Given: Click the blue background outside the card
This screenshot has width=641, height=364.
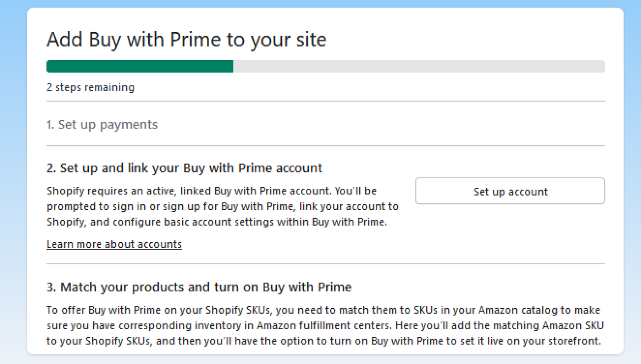Looking at the screenshot, I should 13,178.
